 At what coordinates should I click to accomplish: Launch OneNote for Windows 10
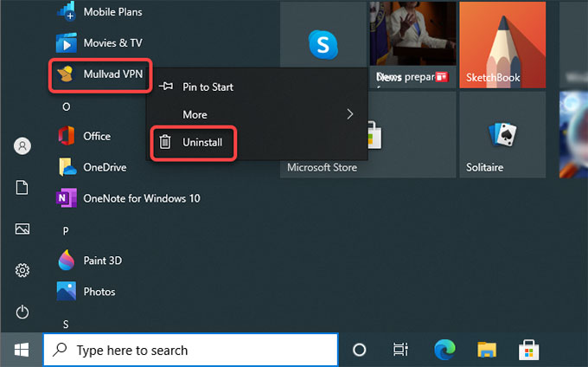128,198
